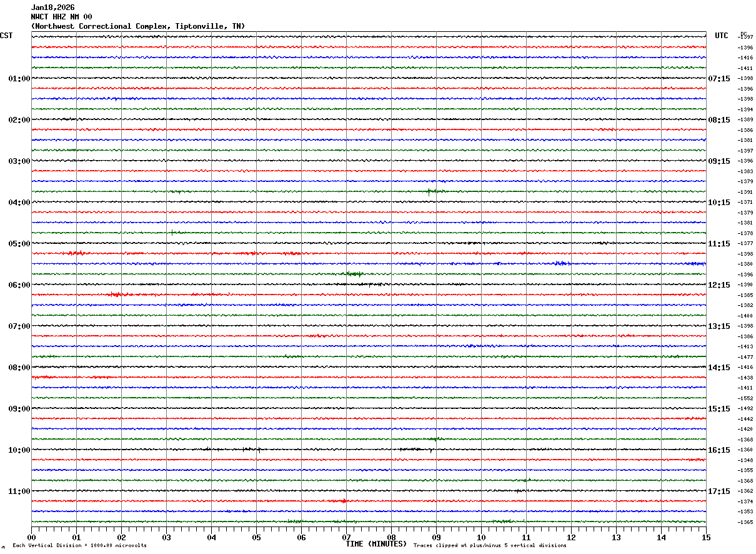
Task: Click the black seismic trace on the 10:00 CST row
Action: click(x=369, y=450)
